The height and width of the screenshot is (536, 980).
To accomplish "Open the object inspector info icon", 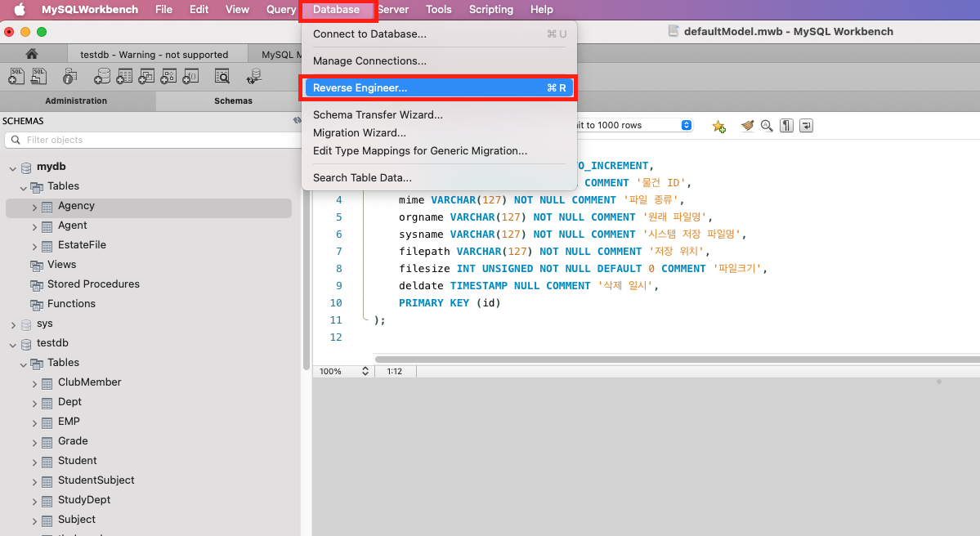I will pos(69,76).
